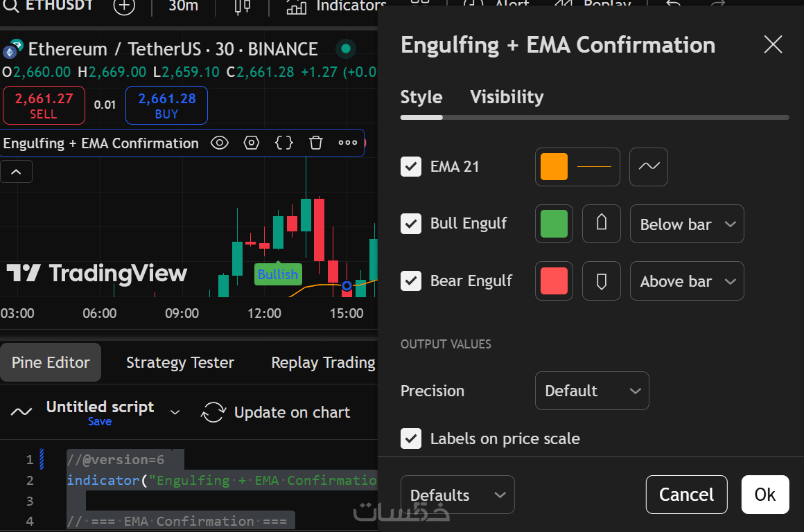Expand the Precision Default dropdown

coord(592,391)
